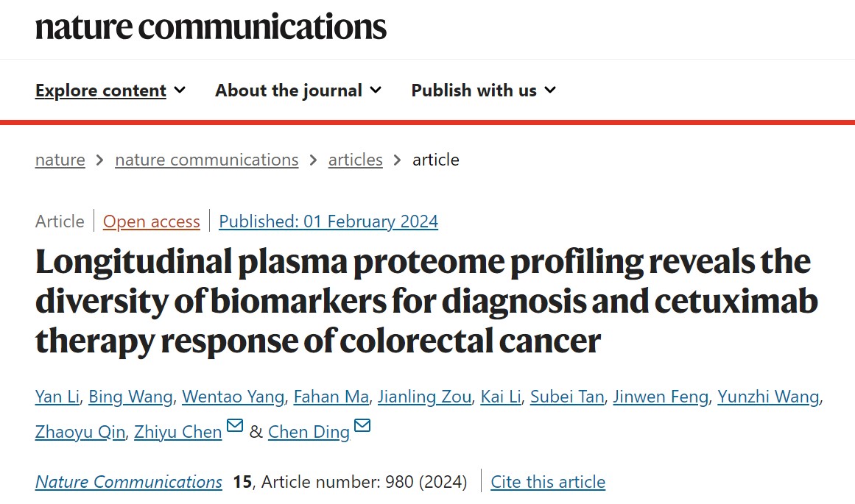Click the Open access link
This screenshot has height=504, width=855.
[152, 221]
